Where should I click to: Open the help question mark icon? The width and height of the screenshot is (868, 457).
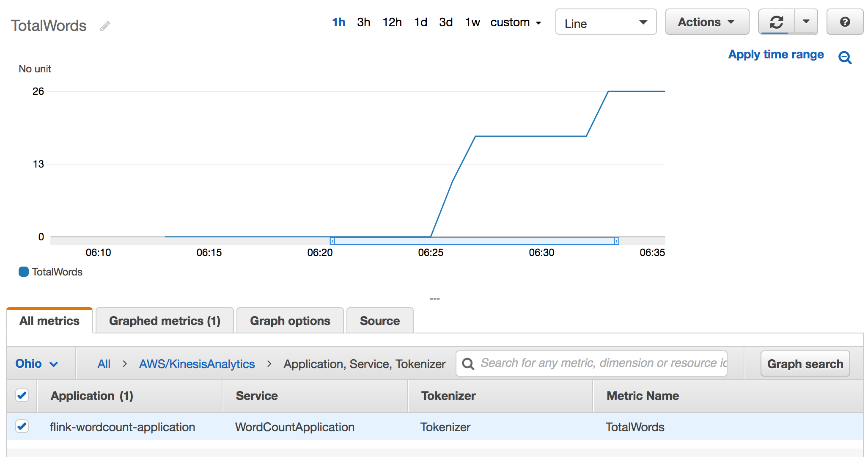click(x=845, y=22)
